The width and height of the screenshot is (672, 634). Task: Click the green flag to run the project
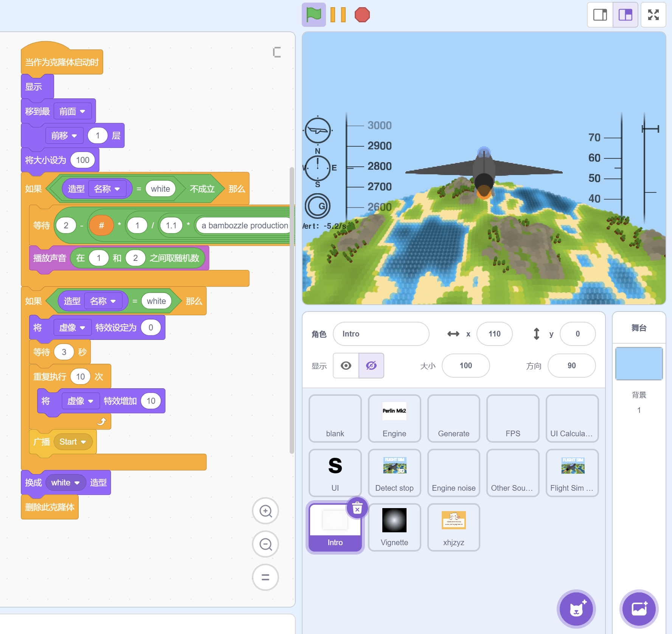pos(314,14)
